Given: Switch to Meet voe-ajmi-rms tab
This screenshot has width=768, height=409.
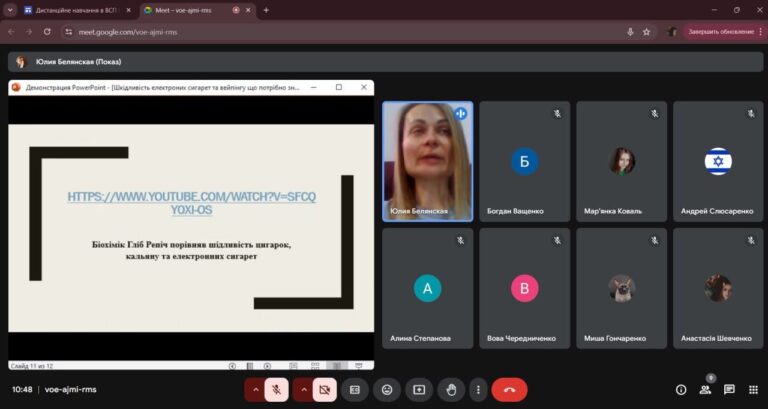Looking at the screenshot, I should pyautogui.click(x=198, y=10).
